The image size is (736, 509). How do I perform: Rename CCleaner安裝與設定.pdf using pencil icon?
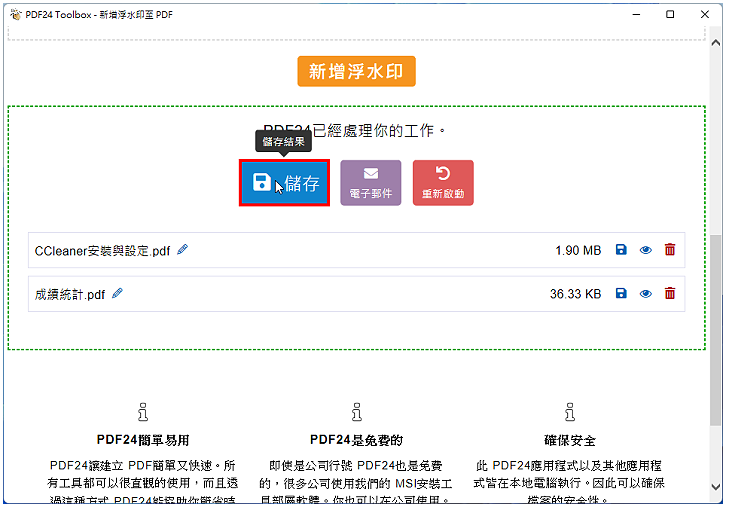[x=183, y=249]
